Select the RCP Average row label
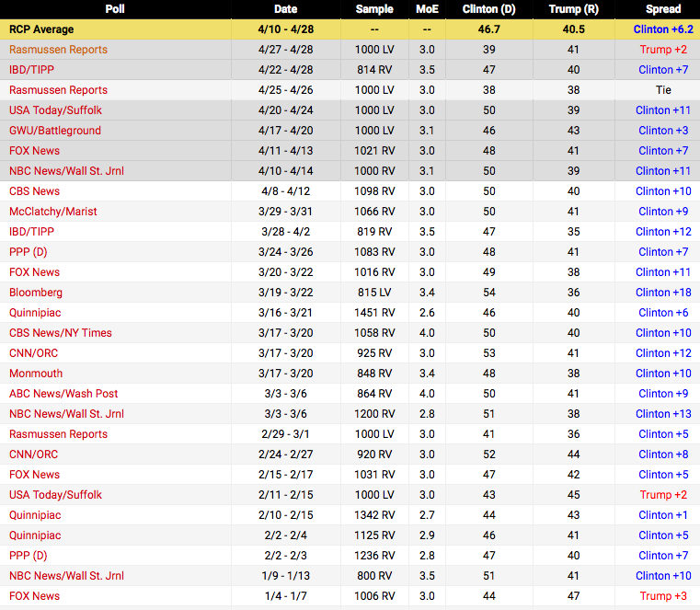 41,29
